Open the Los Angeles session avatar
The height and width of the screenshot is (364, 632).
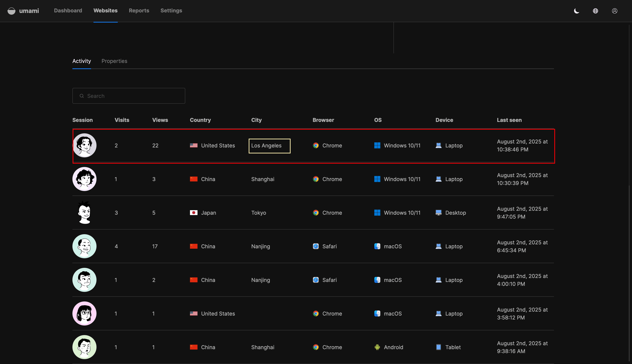pos(84,145)
